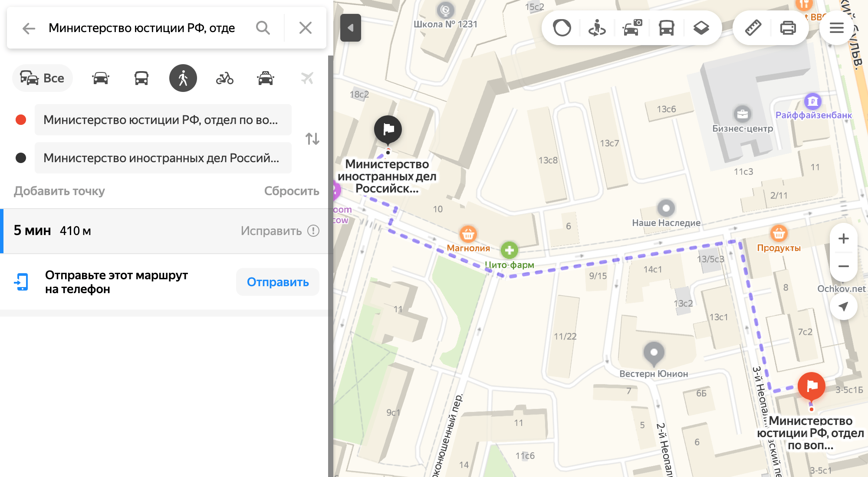Click the Бизнес-центр briefcase icon
Image resolution: width=868 pixels, height=477 pixels.
pyautogui.click(x=742, y=114)
